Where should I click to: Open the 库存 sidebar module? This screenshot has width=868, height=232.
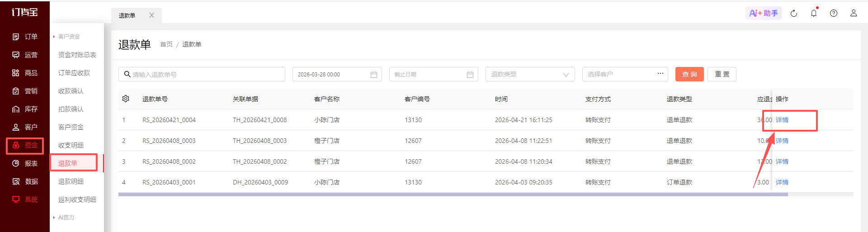25,109
